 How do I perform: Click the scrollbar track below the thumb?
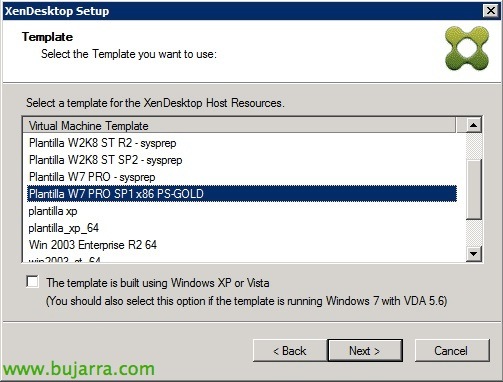click(473, 233)
